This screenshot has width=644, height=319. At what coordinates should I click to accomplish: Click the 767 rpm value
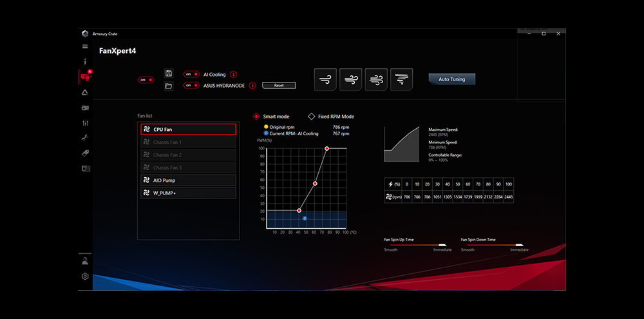pyautogui.click(x=341, y=133)
